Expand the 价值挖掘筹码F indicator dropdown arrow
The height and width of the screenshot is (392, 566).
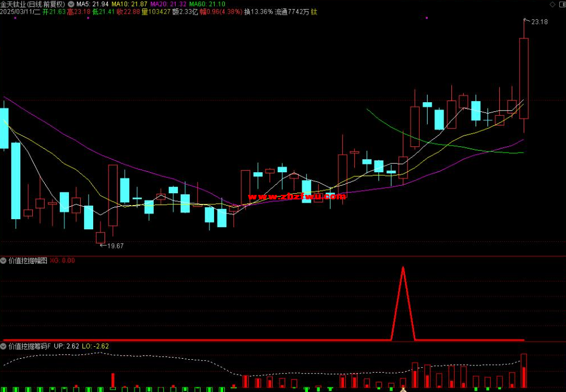point(3,346)
